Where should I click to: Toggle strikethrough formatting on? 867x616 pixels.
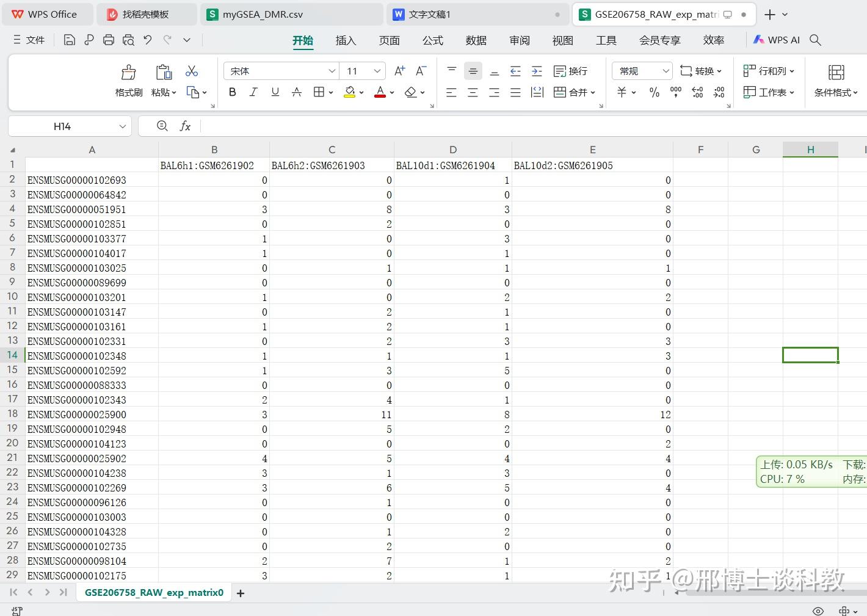(296, 92)
